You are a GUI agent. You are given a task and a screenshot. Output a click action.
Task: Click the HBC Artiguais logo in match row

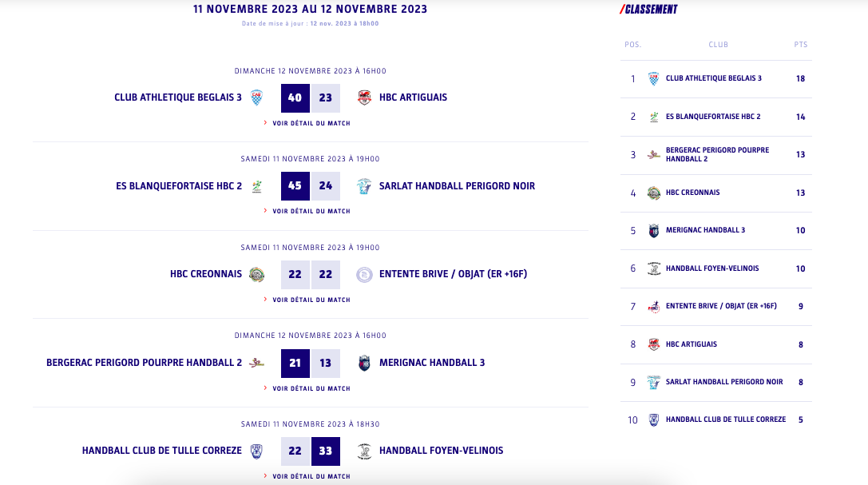[x=364, y=97]
